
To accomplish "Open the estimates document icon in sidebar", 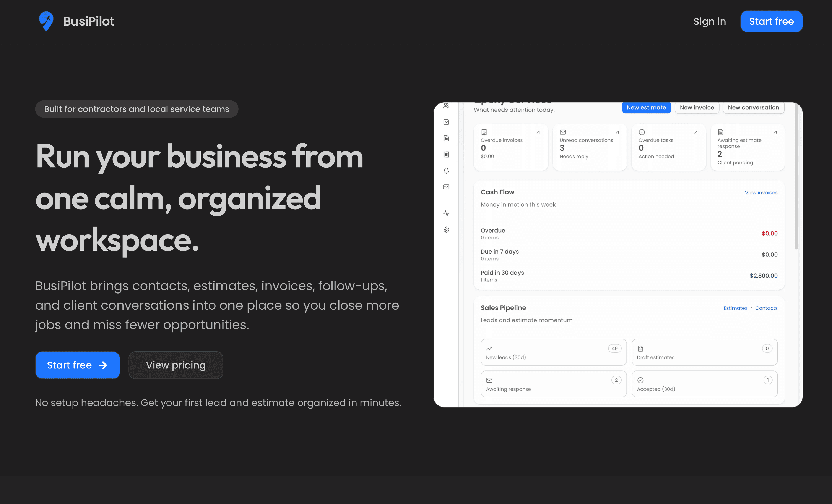I will 446,138.
